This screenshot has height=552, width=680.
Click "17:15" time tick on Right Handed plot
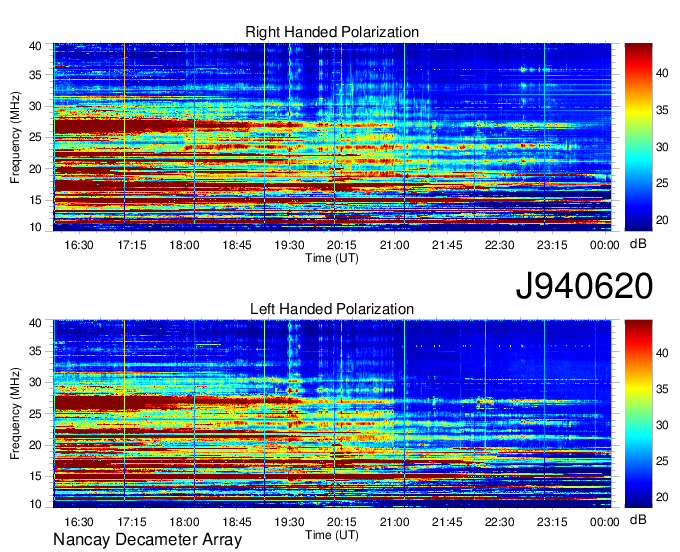(x=132, y=245)
